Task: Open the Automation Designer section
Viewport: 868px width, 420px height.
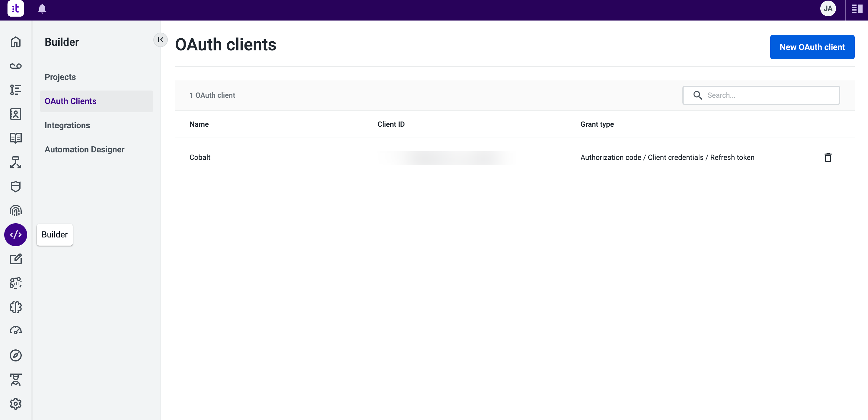Action: pyautogui.click(x=84, y=149)
